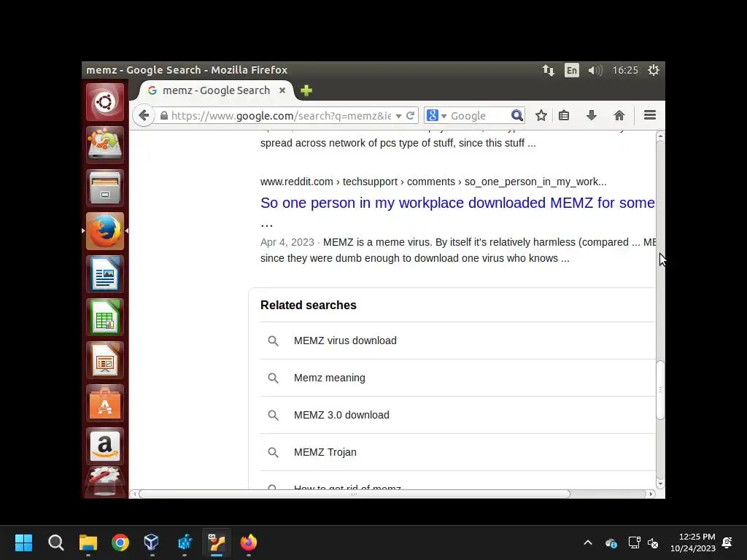Open network indicator in top panel
The image size is (747, 560).
click(549, 70)
